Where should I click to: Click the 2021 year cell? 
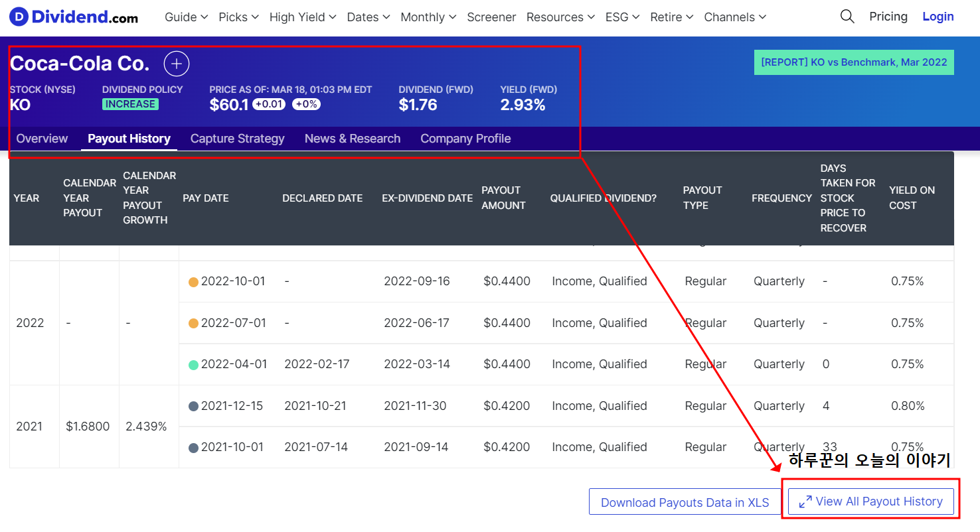click(29, 427)
